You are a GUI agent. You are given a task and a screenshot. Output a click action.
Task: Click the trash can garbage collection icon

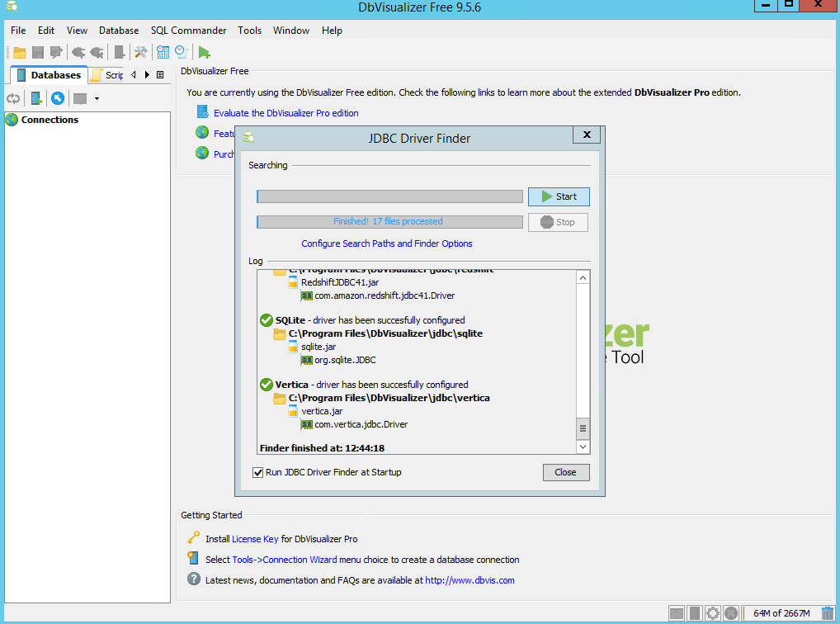tap(828, 612)
